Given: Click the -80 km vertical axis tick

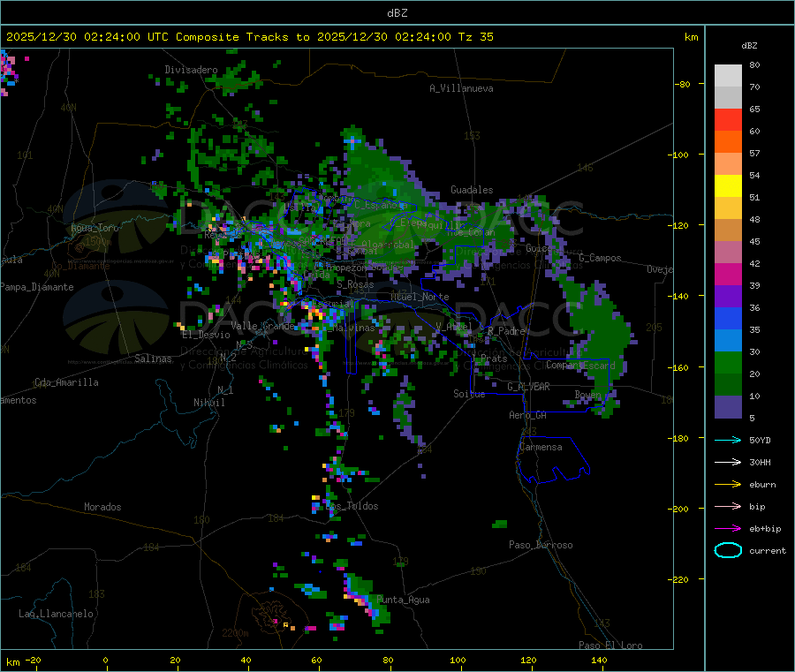Looking at the screenshot, I should pos(683,84).
